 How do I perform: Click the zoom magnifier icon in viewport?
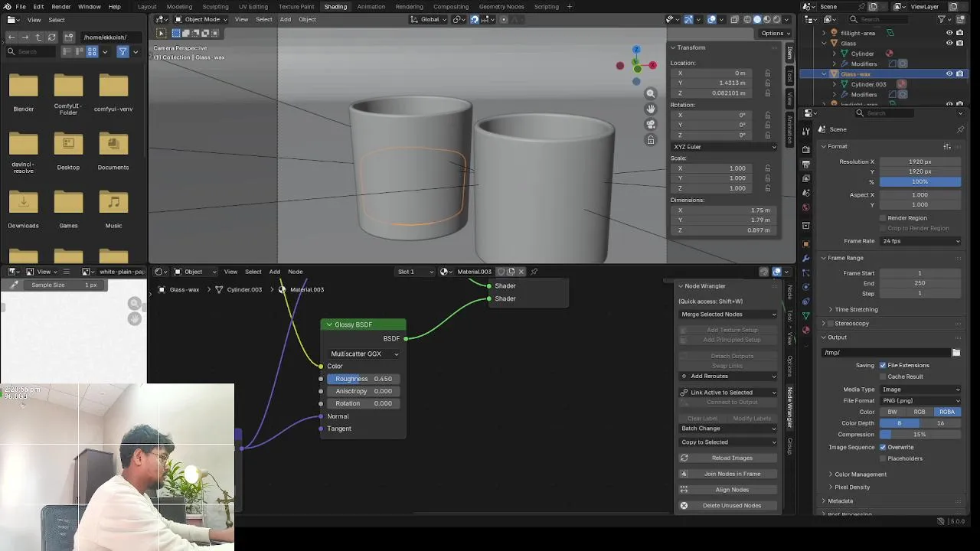651,93
